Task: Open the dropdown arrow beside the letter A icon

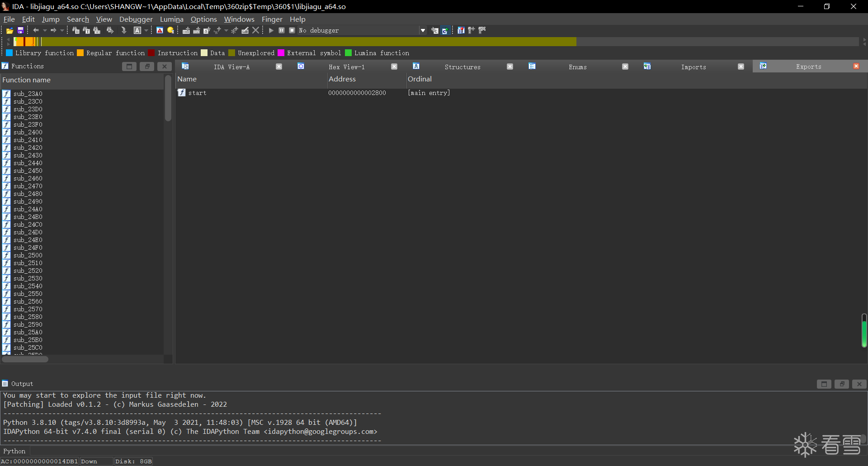Action: 146,30
